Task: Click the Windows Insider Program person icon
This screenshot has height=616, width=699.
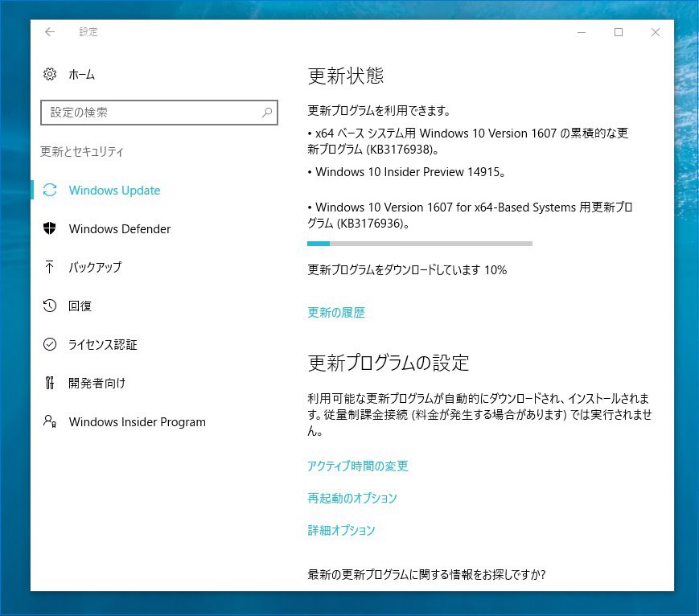Action: [x=50, y=422]
